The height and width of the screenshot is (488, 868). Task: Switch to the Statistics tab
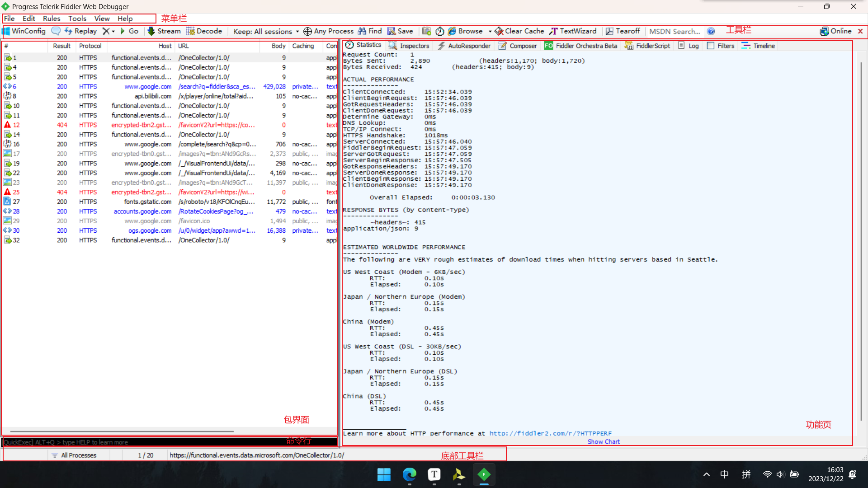[363, 45]
